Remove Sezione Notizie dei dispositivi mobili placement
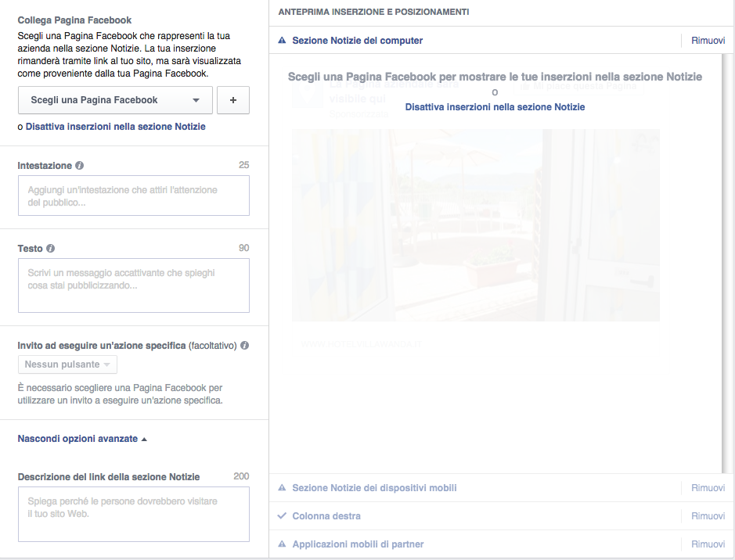 click(708, 488)
